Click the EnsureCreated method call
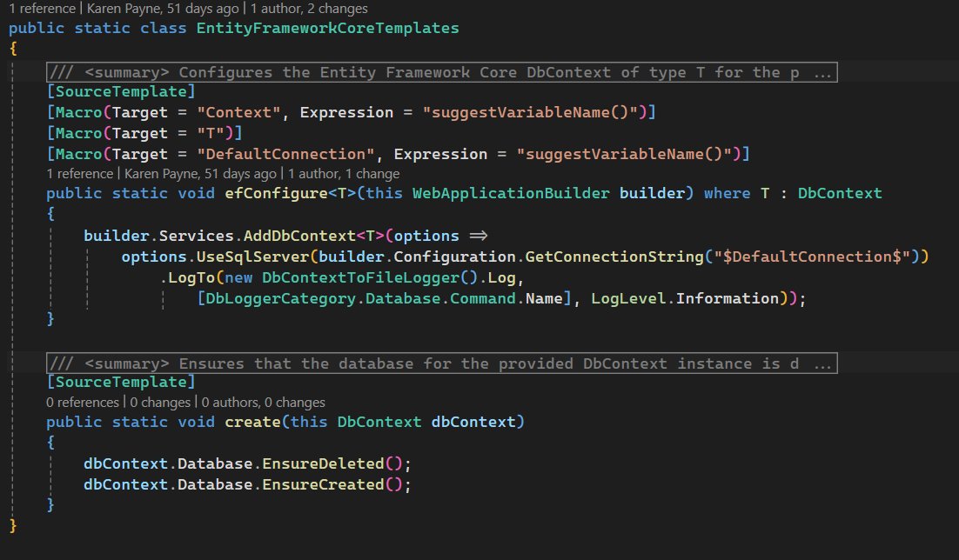The image size is (959, 560). coord(323,484)
